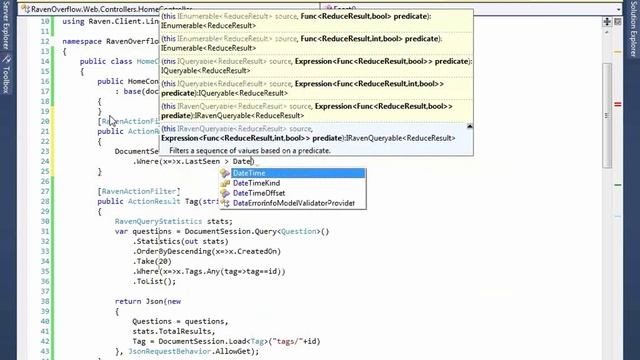
Task: Choose the IRavenQueryable Expression<Func<ReduceResult,bool>> overload
Action: click(316, 111)
